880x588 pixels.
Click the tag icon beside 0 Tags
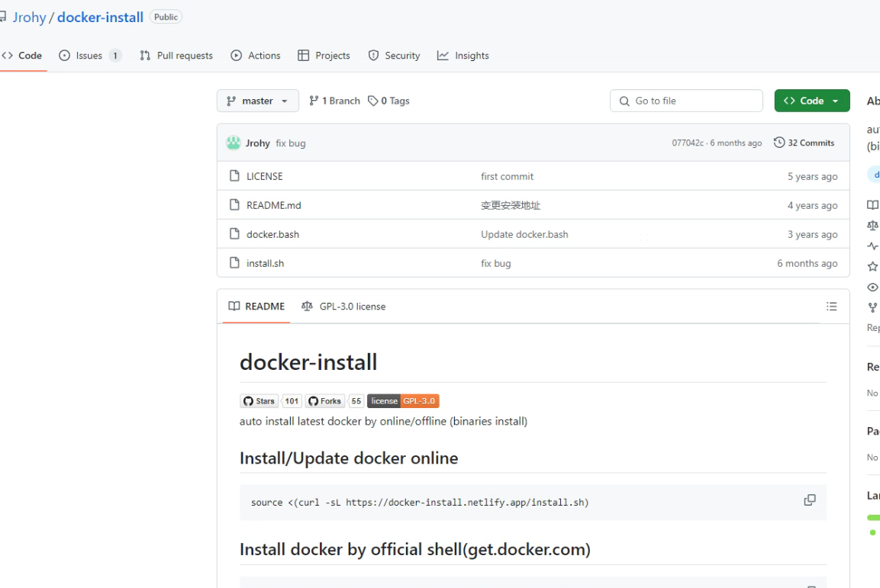click(372, 101)
